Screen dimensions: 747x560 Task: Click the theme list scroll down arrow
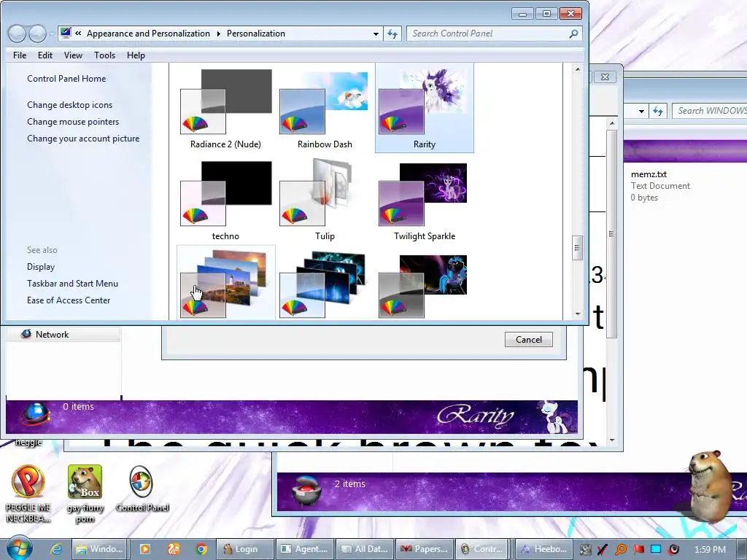click(x=578, y=314)
